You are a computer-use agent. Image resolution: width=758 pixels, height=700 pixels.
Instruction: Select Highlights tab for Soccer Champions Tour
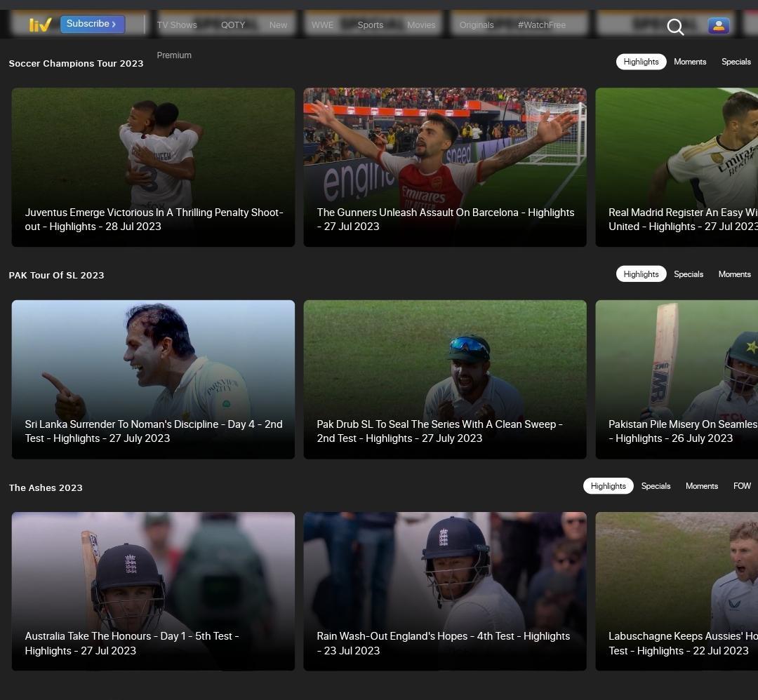click(641, 62)
